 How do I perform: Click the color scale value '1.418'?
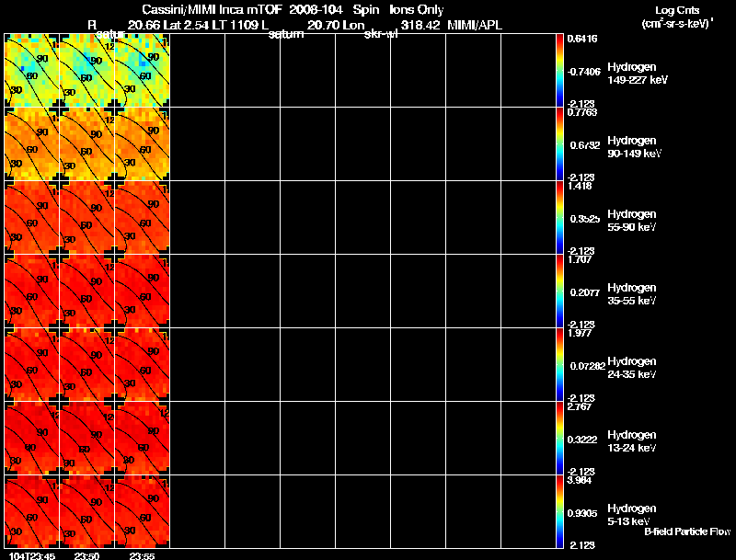tap(580, 186)
